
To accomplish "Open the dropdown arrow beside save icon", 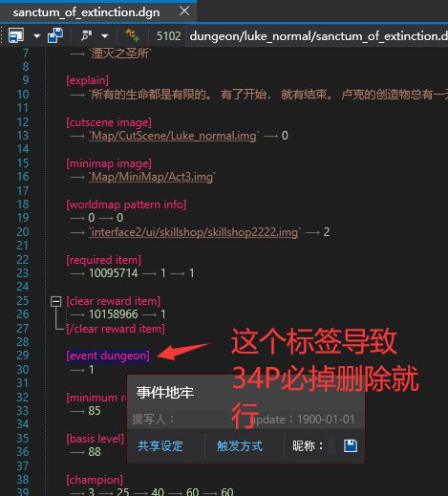I will point(37,36).
